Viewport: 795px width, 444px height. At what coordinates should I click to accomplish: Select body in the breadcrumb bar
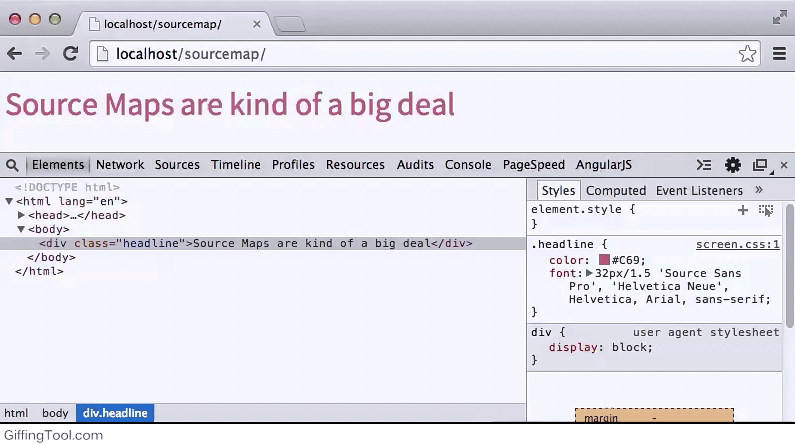[55, 413]
